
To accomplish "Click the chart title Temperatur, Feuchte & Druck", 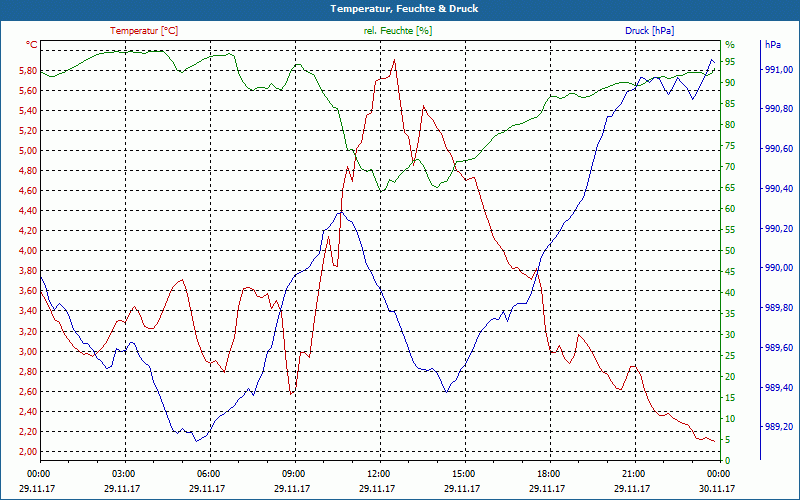I will pyautogui.click(x=404, y=9).
